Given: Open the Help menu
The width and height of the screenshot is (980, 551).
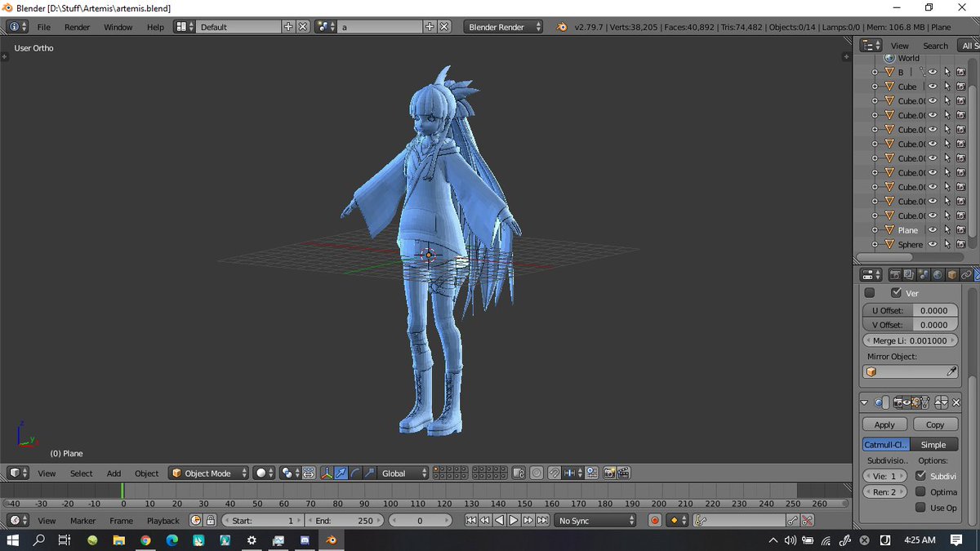Looking at the screenshot, I should (x=155, y=27).
